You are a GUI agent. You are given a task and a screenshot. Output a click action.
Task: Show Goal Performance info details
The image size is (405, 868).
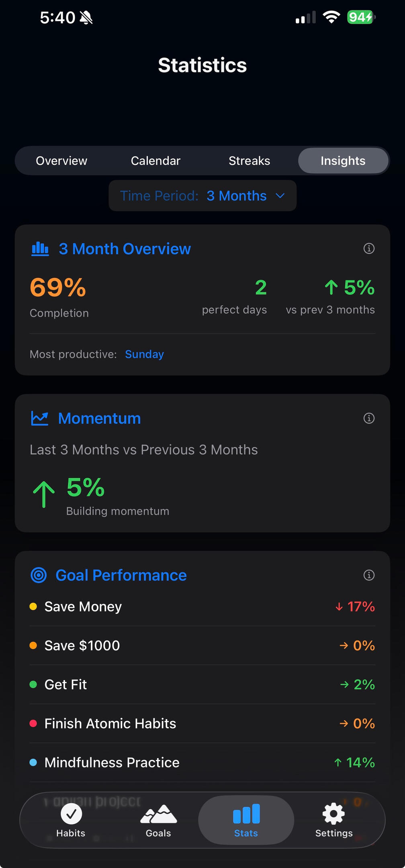coord(369,575)
